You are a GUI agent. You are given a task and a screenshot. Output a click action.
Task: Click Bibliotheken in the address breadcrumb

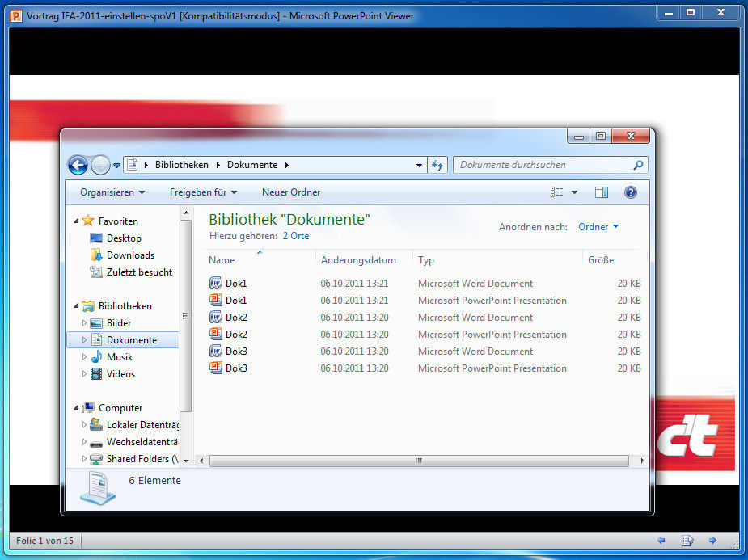pyautogui.click(x=182, y=165)
